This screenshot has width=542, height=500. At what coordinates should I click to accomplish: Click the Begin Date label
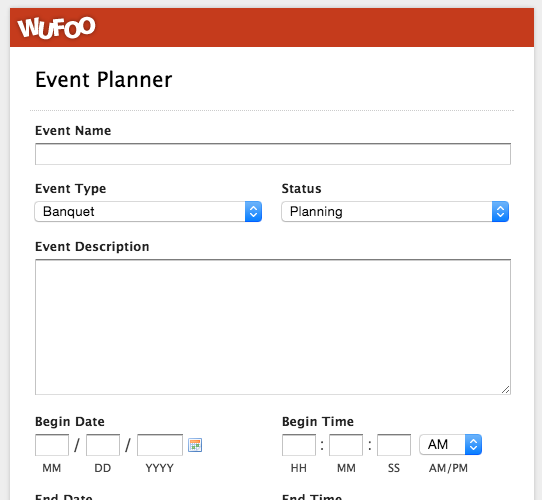pos(70,422)
